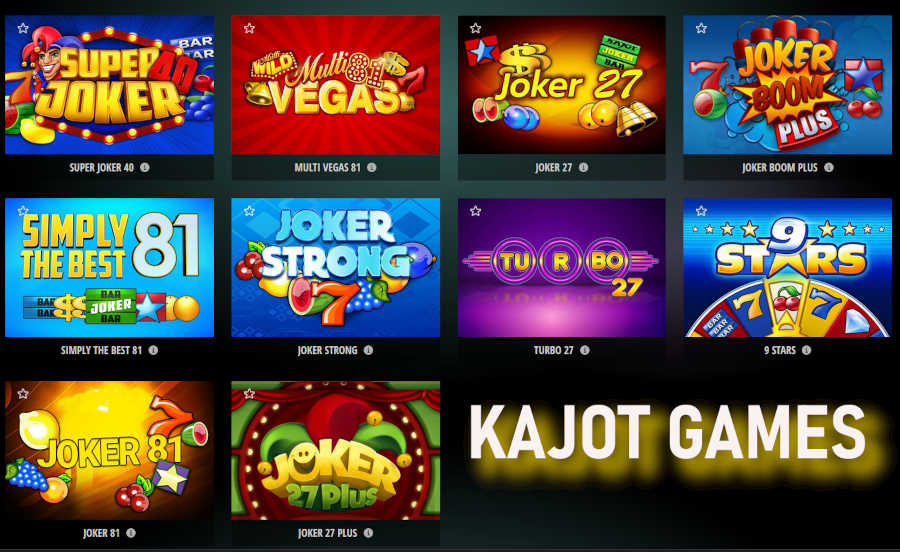Image resolution: width=900 pixels, height=552 pixels.
Task: Open info icon next to Joker Boom Plus
Action: click(829, 168)
